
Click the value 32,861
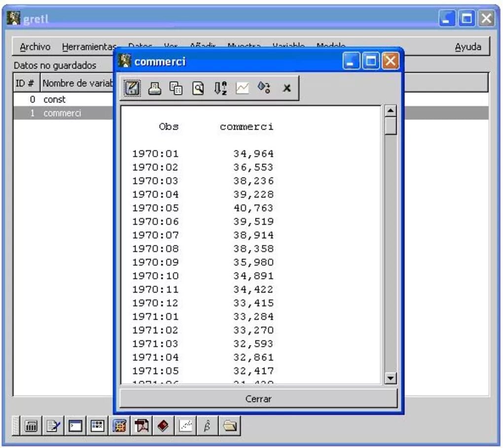(x=253, y=357)
